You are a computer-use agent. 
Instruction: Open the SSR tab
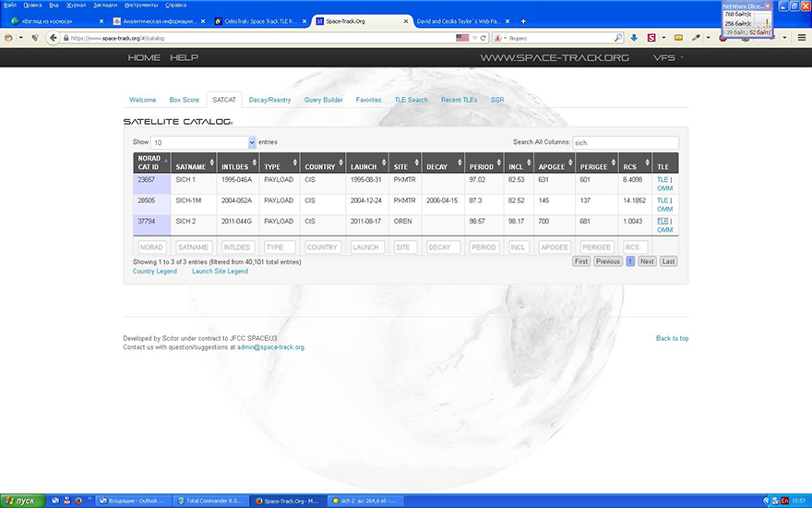pyautogui.click(x=497, y=100)
